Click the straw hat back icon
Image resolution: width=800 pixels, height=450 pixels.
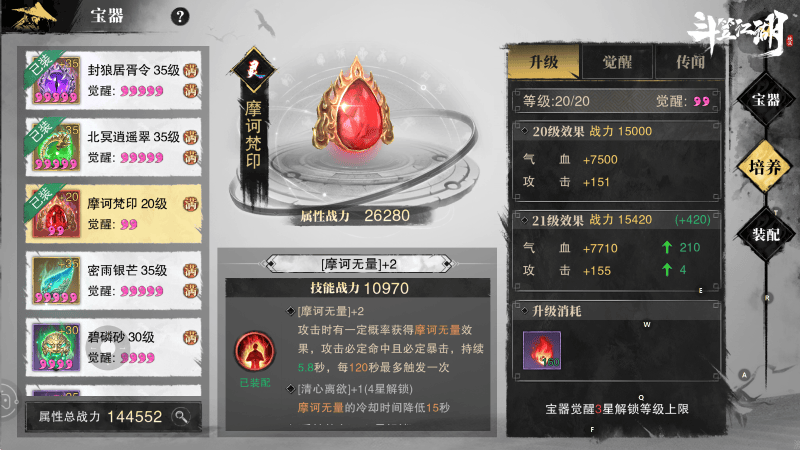pos(33,16)
